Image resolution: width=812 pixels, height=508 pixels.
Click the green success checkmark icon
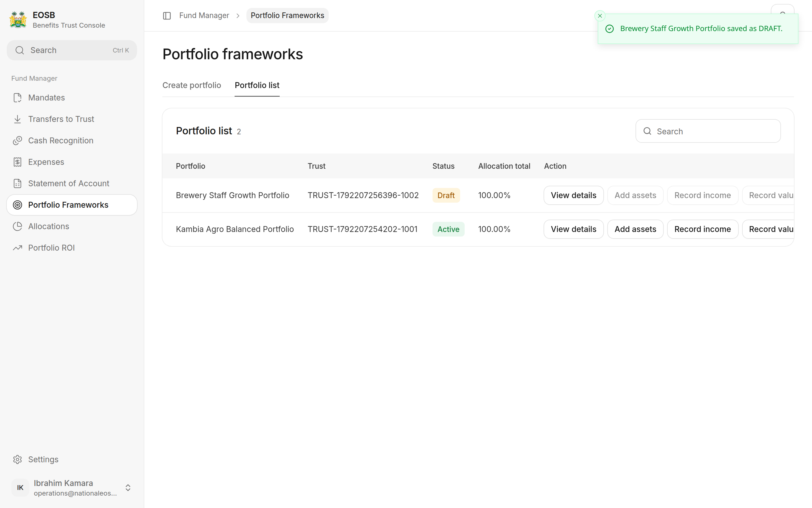[609, 29]
